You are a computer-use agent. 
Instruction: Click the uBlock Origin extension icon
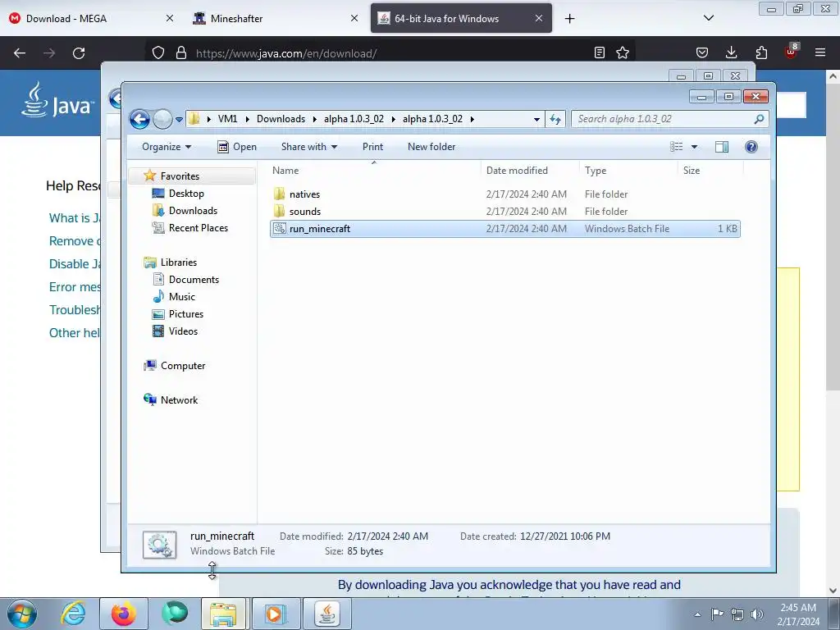[792, 52]
